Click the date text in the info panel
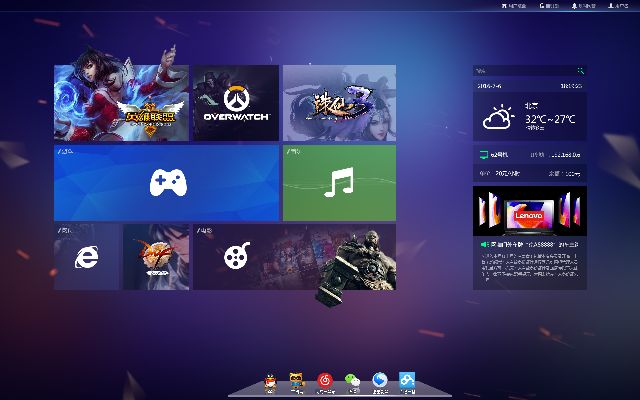The height and width of the screenshot is (400, 640). pyautogui.click(x=489, y=86)
